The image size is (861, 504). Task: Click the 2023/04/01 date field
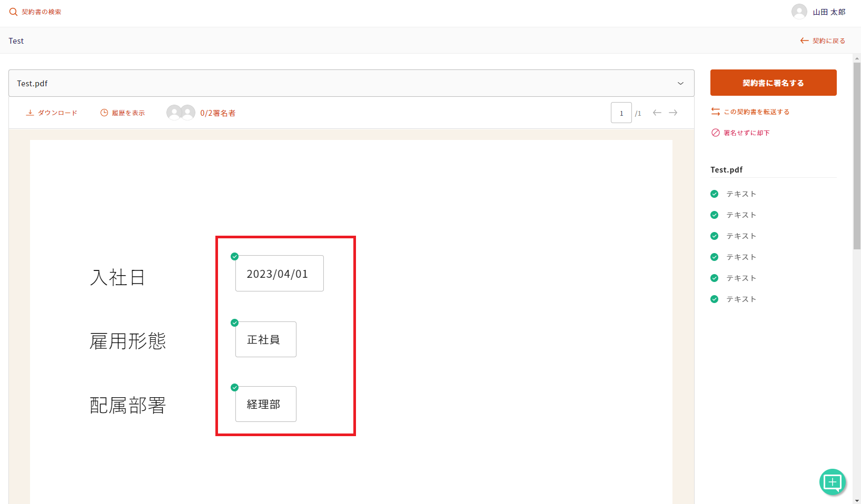click(279, 274)
